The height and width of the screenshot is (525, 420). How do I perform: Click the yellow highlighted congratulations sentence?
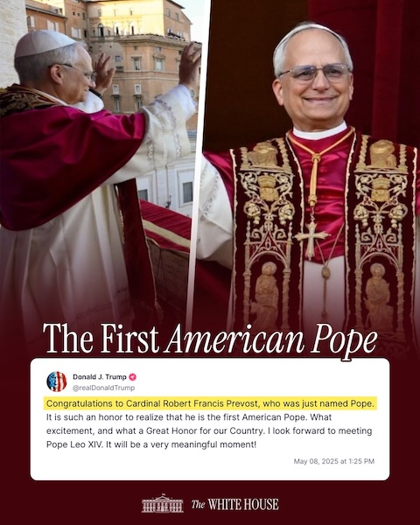tap(210, 403)
